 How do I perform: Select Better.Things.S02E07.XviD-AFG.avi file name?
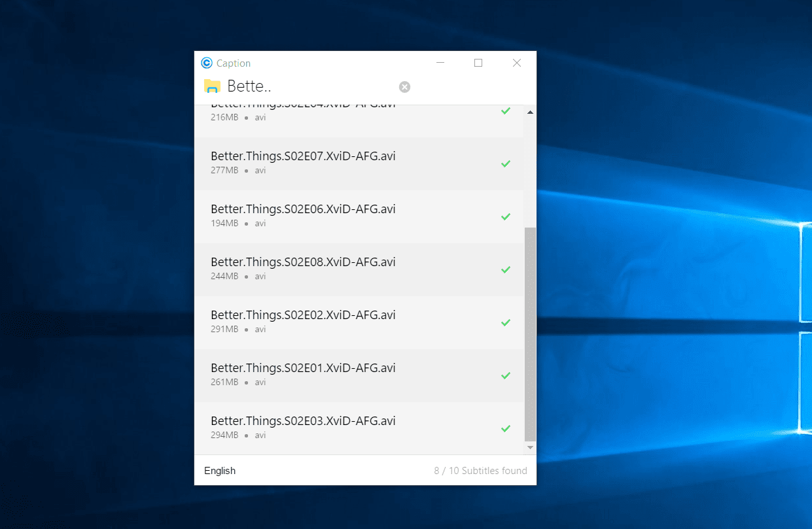point(303,156)
